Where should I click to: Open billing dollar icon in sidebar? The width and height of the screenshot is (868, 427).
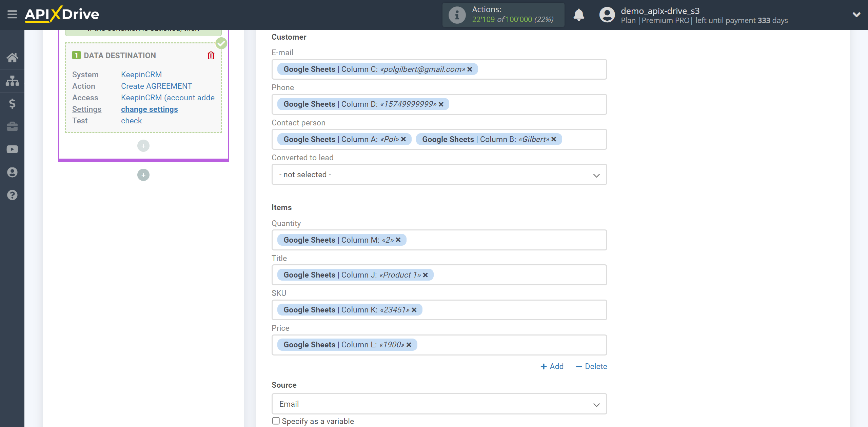click(12, 103)
